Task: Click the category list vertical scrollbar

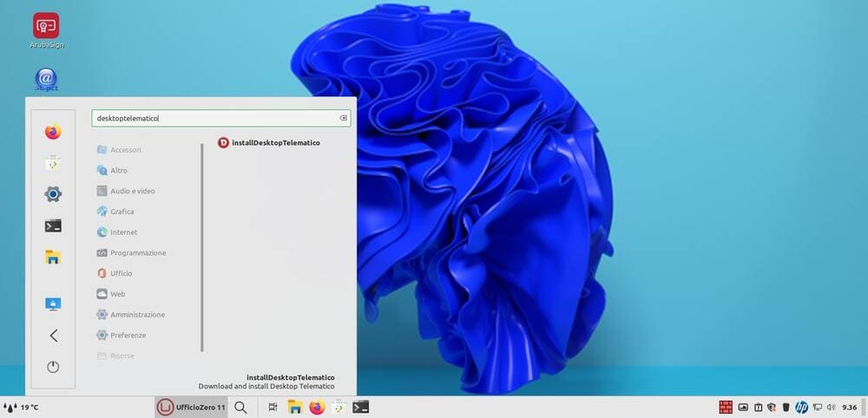Action: tap(202, 247)
